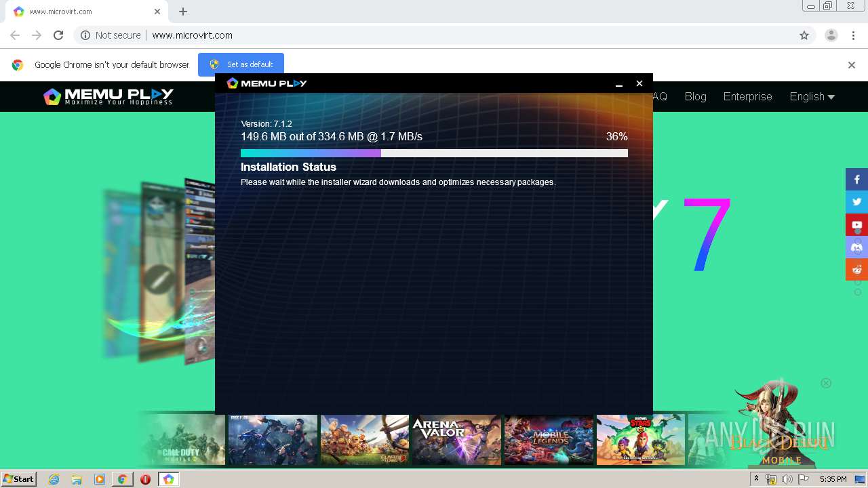Go back in Chrome
868x488 pixels.
(x=15, y=35)
